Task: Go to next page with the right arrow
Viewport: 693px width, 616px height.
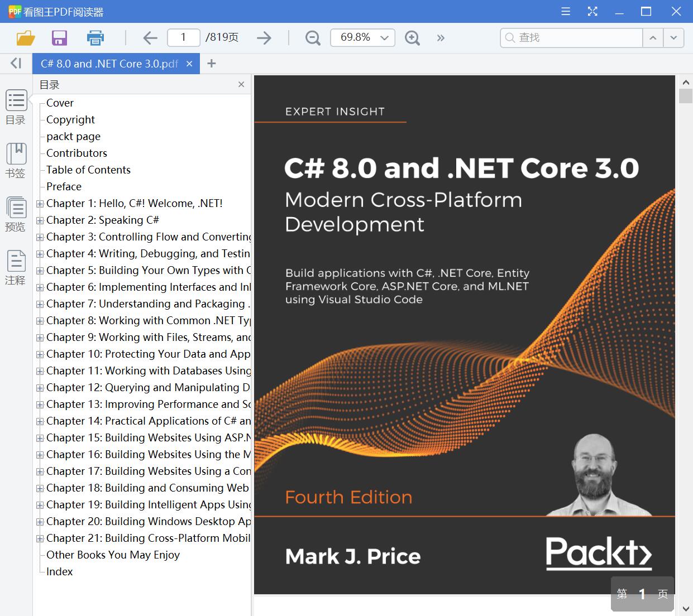Action: pos(264,37)
